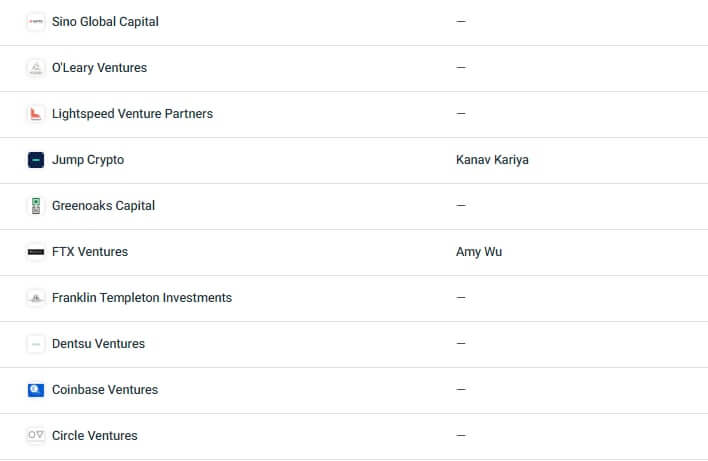The width and height of the screenshot is (708, 461).
Task: Click the Circle Ventures logo icon
Action: pos(36,436)
